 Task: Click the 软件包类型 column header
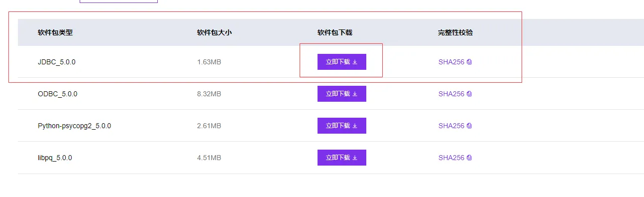coord(55,33)
